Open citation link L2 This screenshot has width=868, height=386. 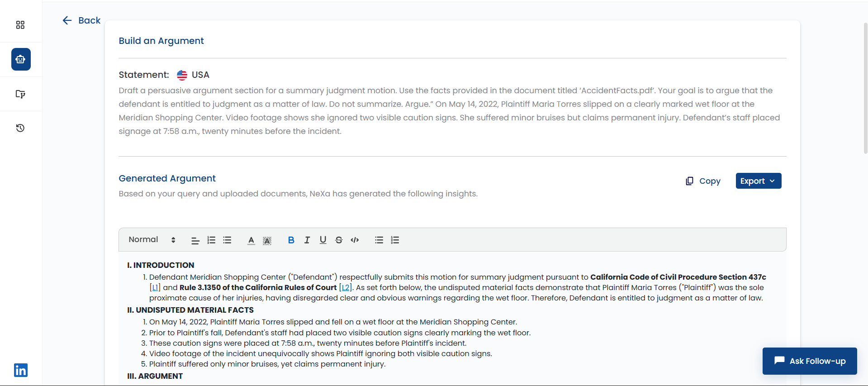coord(346,288)
